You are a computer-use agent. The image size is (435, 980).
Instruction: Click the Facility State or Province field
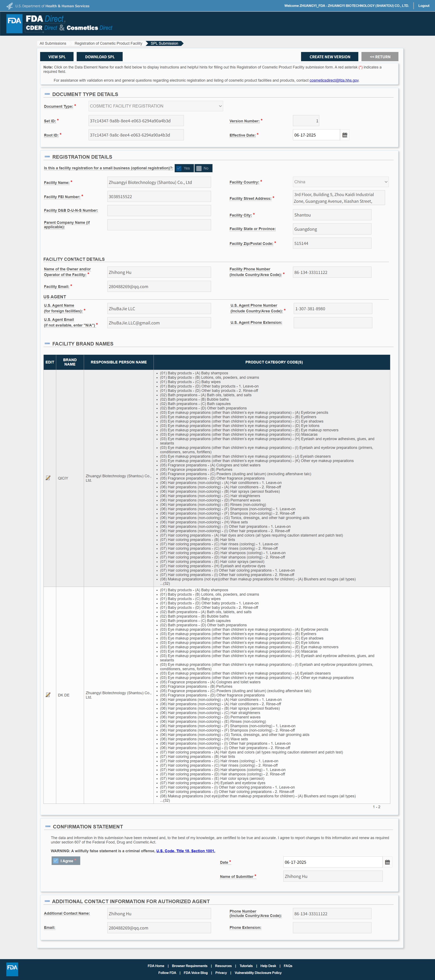point(332,229)
